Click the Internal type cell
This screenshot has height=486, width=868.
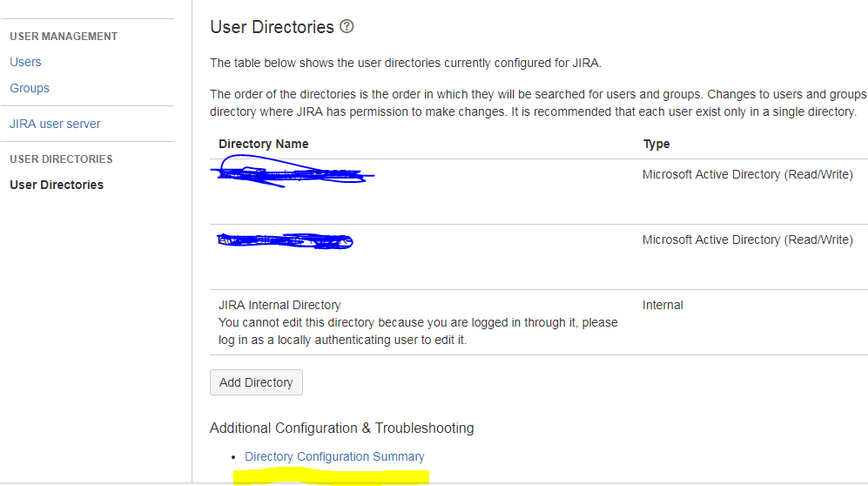(x=663, y=305)
